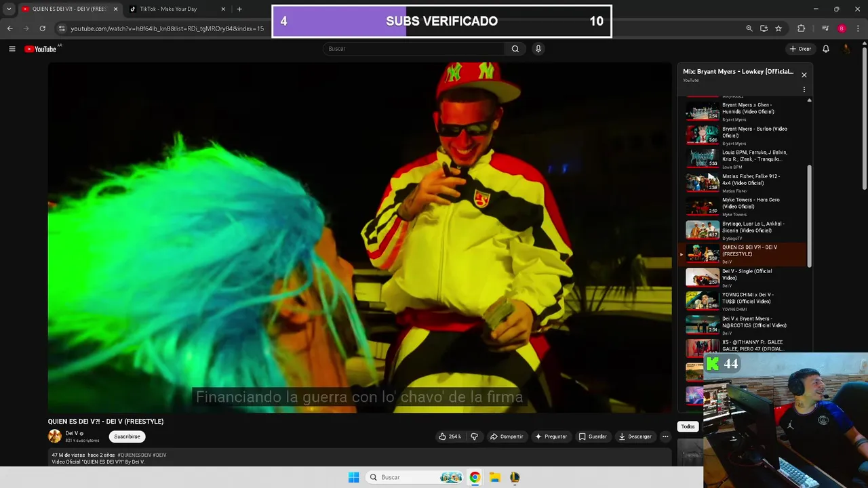Save video with the Guardar button
868x488 pixels.
593,436
